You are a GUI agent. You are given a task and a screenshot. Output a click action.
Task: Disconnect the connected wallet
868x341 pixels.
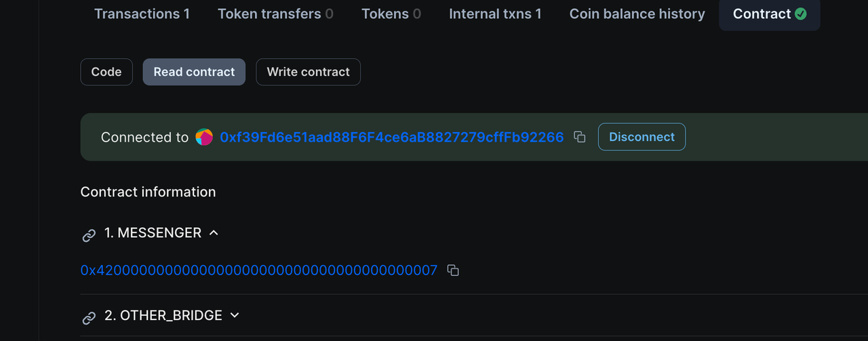click(642, 137)
